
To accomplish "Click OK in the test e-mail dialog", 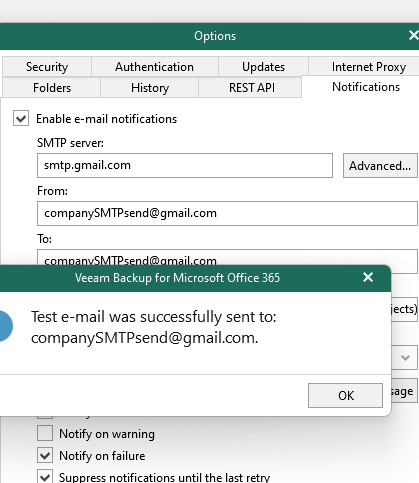I will [345, 395].
